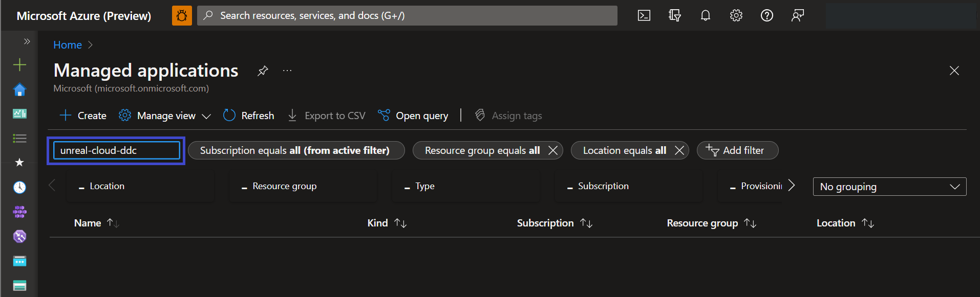The height and width of the screenshot is (297, 980).
Task: Open the teal card icon at sidebar bottom
Action: click(x=19, y=285)
